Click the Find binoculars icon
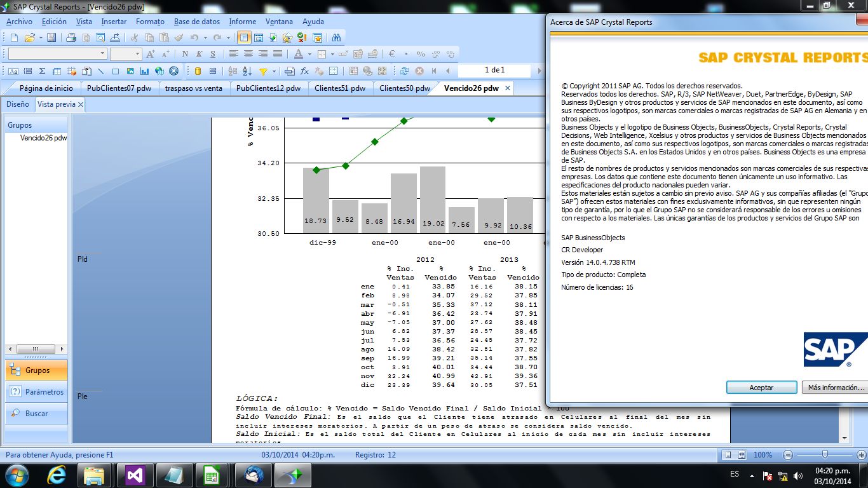Viewport: 868px width, 488px height. pos(336,37)
